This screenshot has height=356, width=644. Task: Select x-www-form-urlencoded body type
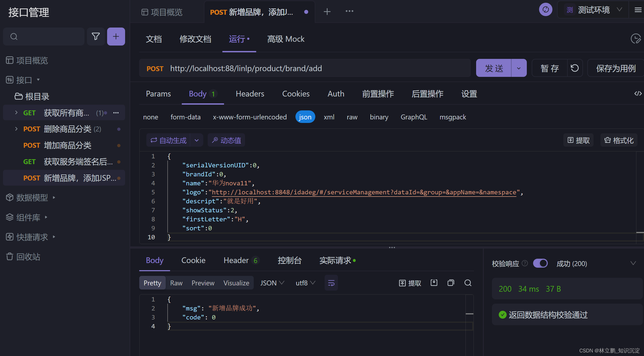pos(250,117)
